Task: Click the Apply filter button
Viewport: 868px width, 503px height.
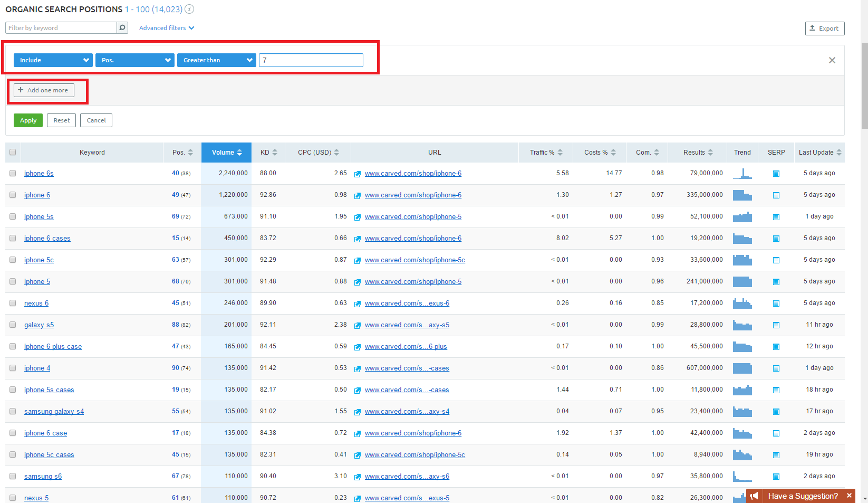Action: pos(28,120)
